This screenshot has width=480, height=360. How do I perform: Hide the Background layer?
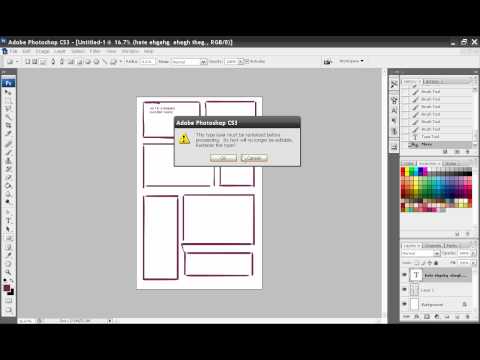coord(405,304)
